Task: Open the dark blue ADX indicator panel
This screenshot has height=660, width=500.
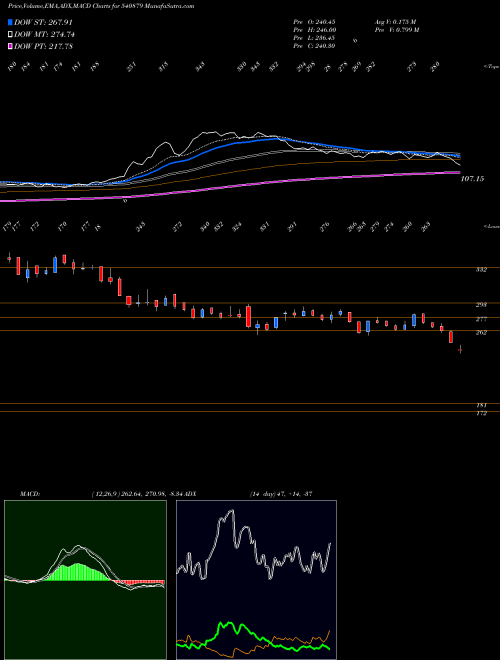Action: coord(256,580)
